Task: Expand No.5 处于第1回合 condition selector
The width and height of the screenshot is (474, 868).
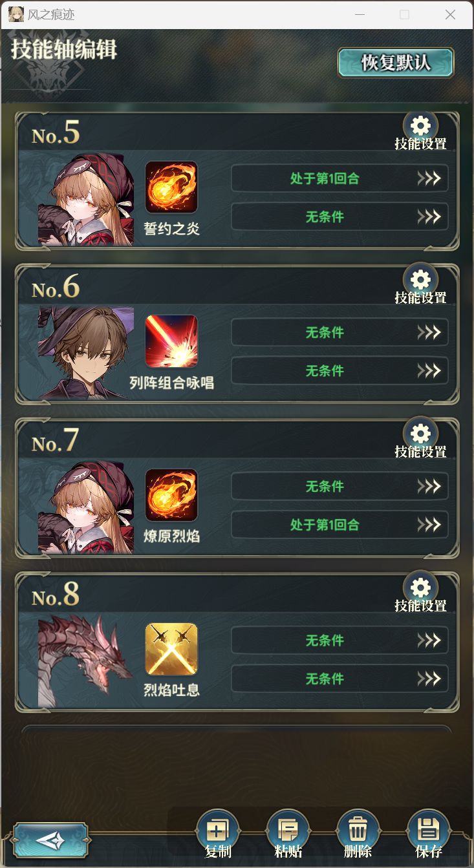Action: click(339, 178)
